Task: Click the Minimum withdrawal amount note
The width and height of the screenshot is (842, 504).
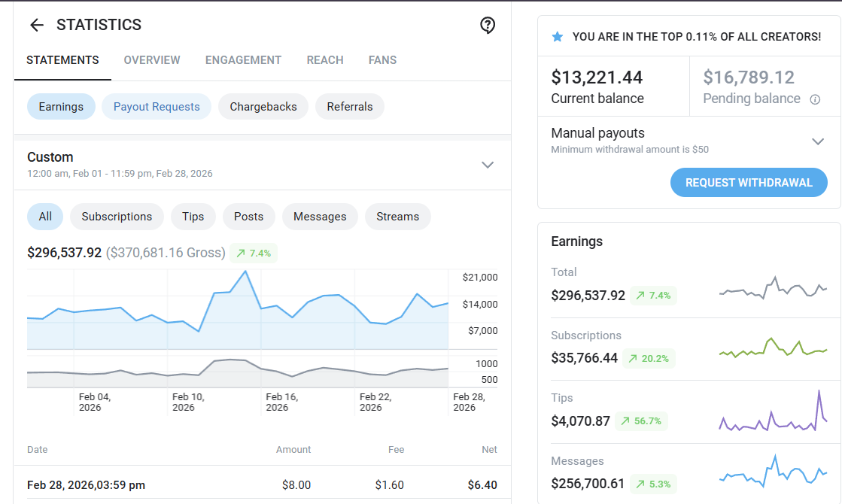Action: tap(630, 150)
